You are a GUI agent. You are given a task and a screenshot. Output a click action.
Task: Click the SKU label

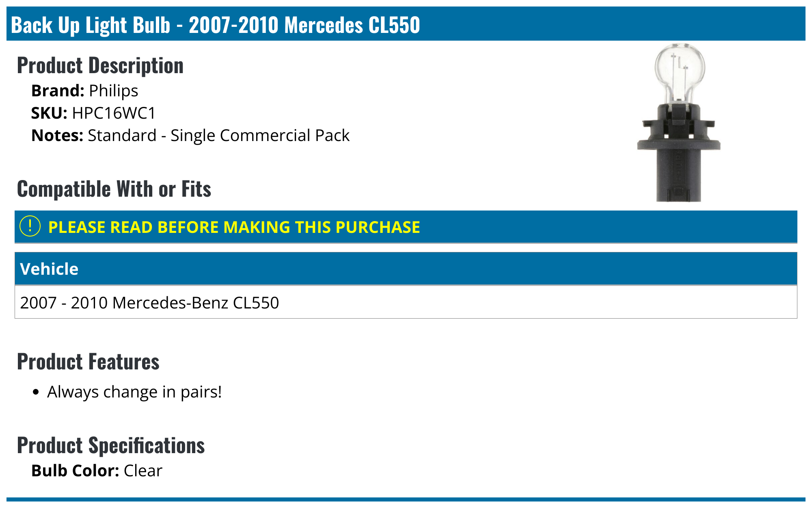pos(49,113)
